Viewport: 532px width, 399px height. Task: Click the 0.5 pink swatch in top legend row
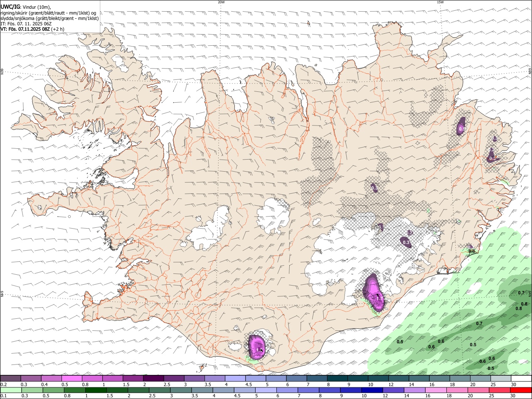click(71, 378)
